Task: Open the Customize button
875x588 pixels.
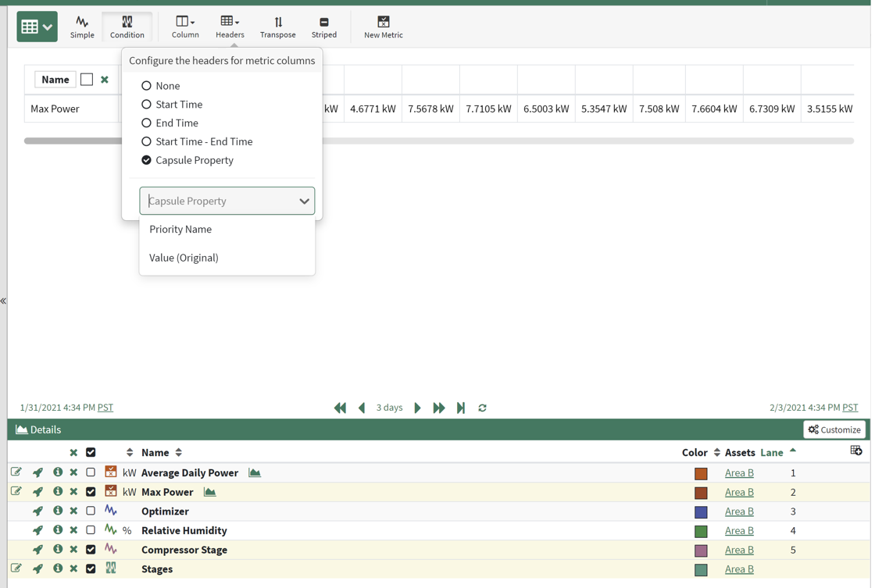Action: (x=834, y=429)
